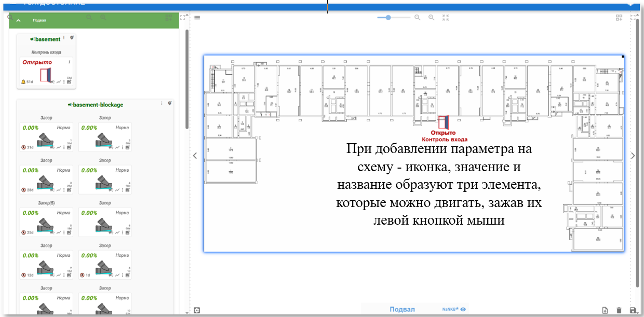Go to previous scheme with left arrow

(195, 155)
